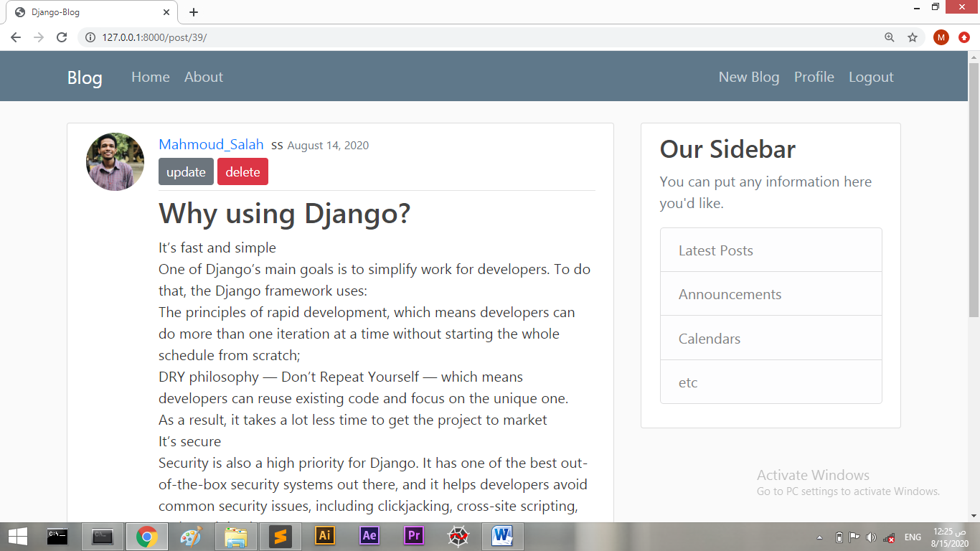Image resolution: width=980 pixels, height=551 pixels.
Task: Open author Mahmoud_Salah's link
Action: tap(211, 144)
